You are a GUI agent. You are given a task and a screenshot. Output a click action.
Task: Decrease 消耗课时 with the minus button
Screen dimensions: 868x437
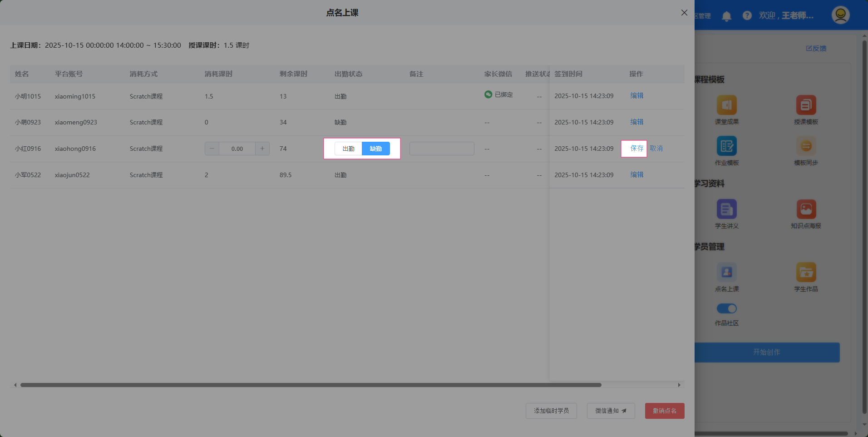tap(212, 149)
